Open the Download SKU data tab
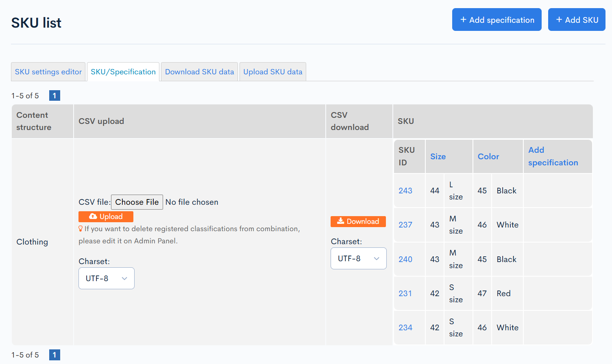 coord(199,72)
